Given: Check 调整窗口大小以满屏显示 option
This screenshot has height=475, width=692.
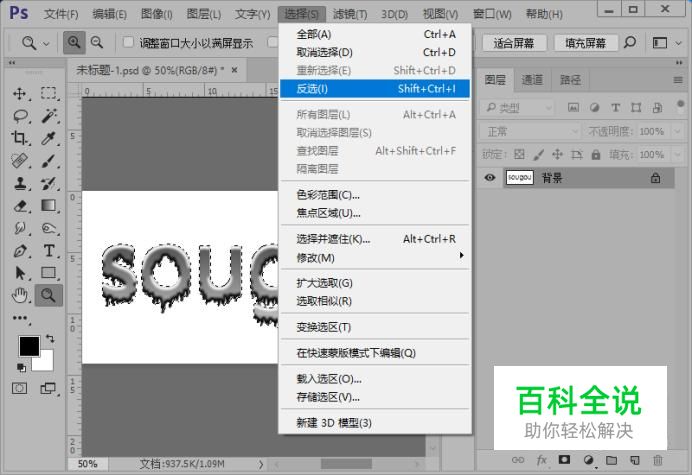Looking at the screenshot, I should point(128,43).
